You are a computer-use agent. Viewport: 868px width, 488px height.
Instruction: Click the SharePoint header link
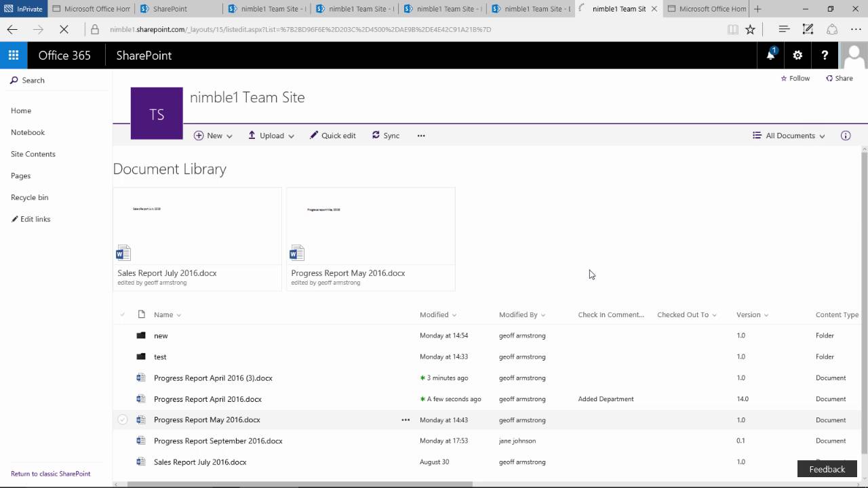[144, 55]
